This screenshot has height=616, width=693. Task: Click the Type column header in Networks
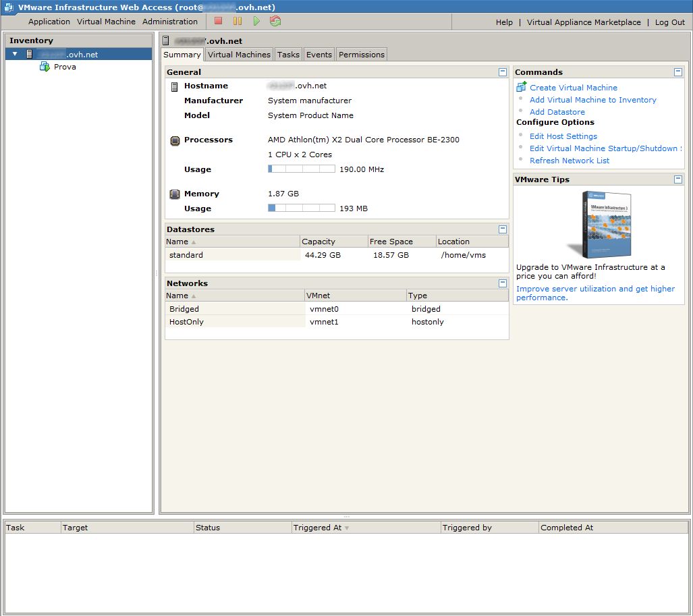[458, 296]
